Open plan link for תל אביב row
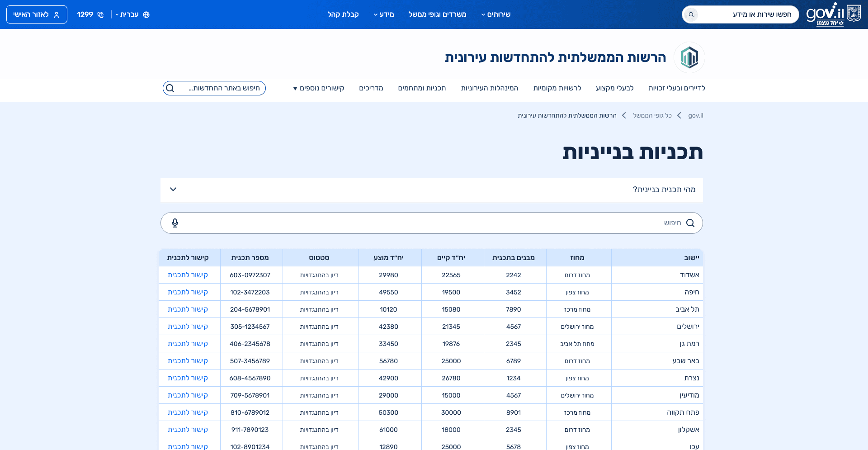Screen dimensions: 868x450 (188, 309)
